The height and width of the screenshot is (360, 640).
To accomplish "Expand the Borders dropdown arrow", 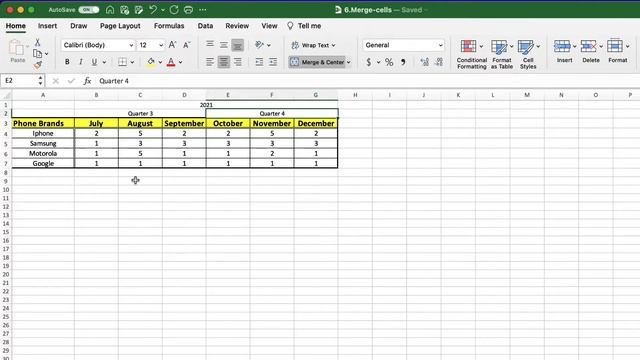I will tap(132, 62).
